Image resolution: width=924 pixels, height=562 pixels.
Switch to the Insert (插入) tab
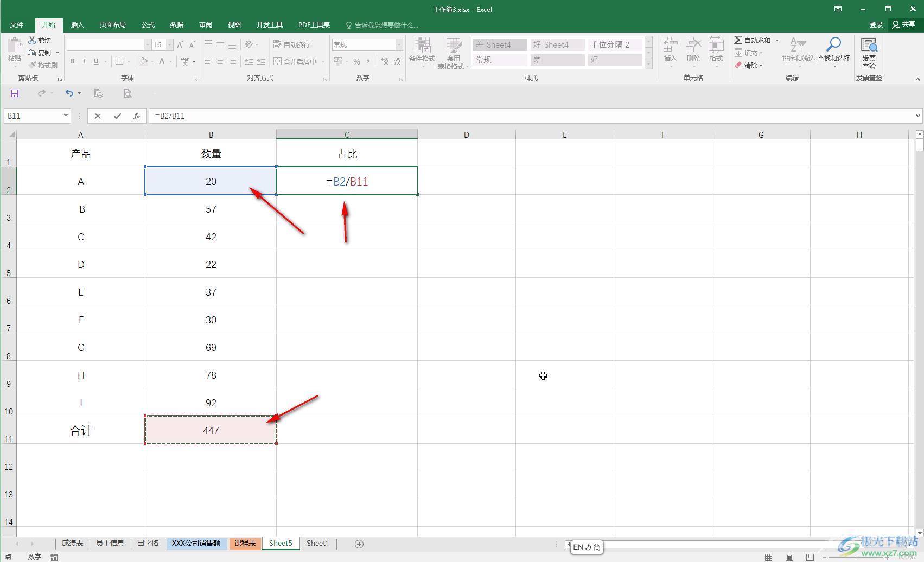(x=78, y=24)
